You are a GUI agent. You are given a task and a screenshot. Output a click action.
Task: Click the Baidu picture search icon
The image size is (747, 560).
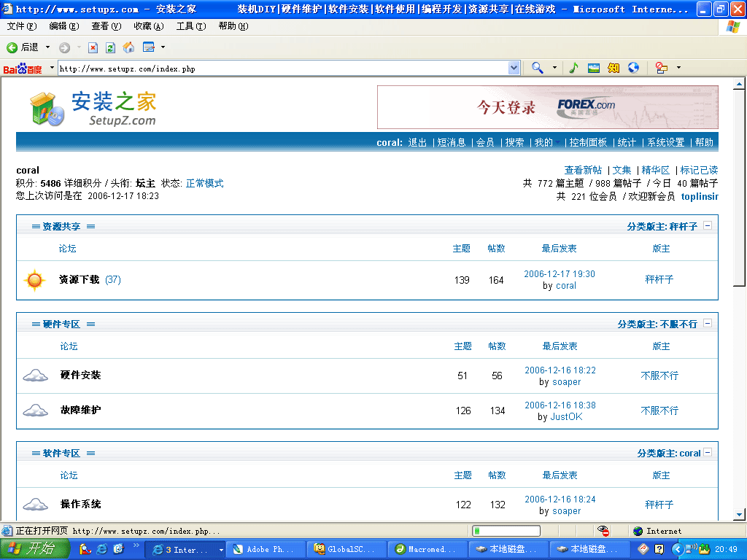click(x=594, y=68)
